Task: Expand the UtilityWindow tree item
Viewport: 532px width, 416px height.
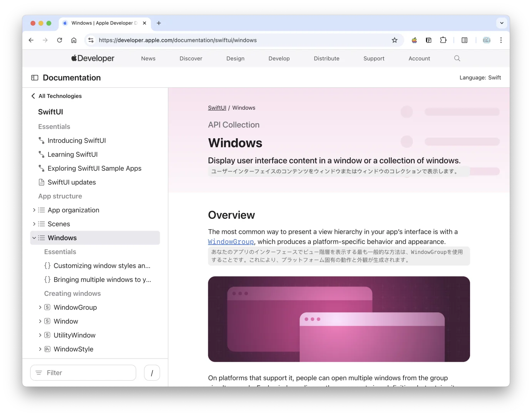Action: pyautogui.click(x=40, y=335)
